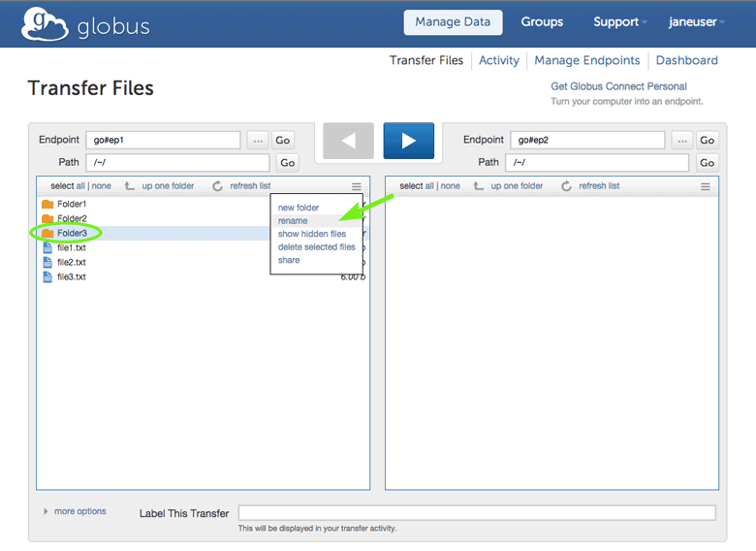Click Go next to left Path field
This screenshot has width=756, height=551.
287,163
